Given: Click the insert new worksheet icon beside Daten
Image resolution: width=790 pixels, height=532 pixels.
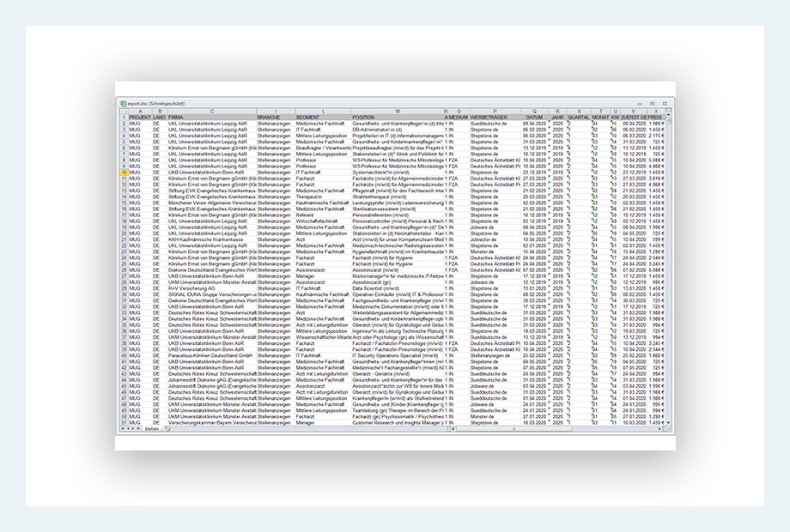Looking at the screenshot, I should coord(167,429).
